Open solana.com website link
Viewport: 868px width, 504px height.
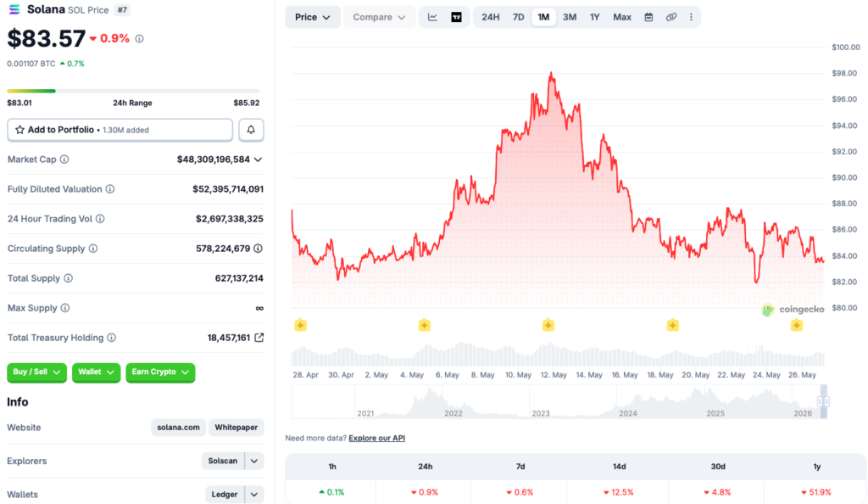pyautogui.click(x=178, y=428)
